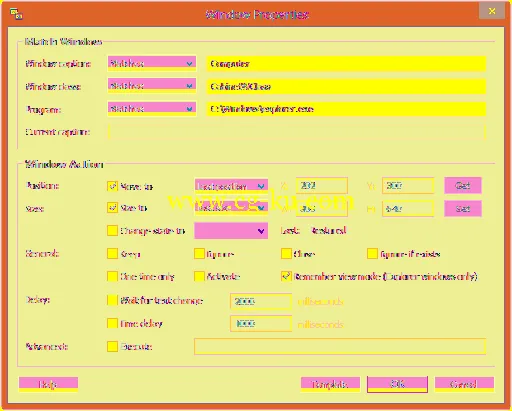Open Help for this dialog
The width and height of the screenshot is (512, 411).
[x=48, y=384]
